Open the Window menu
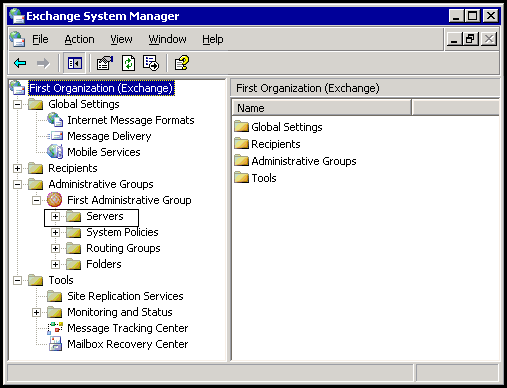 [167, 39]
